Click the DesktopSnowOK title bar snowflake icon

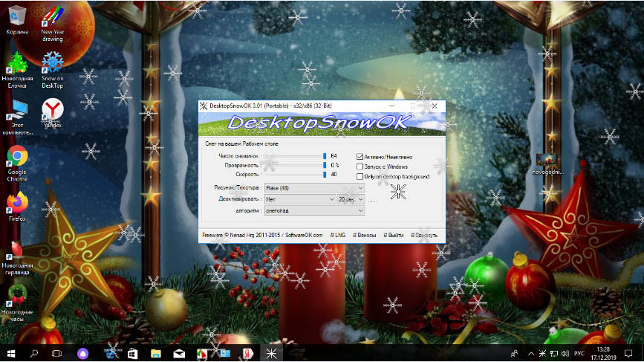204,106
